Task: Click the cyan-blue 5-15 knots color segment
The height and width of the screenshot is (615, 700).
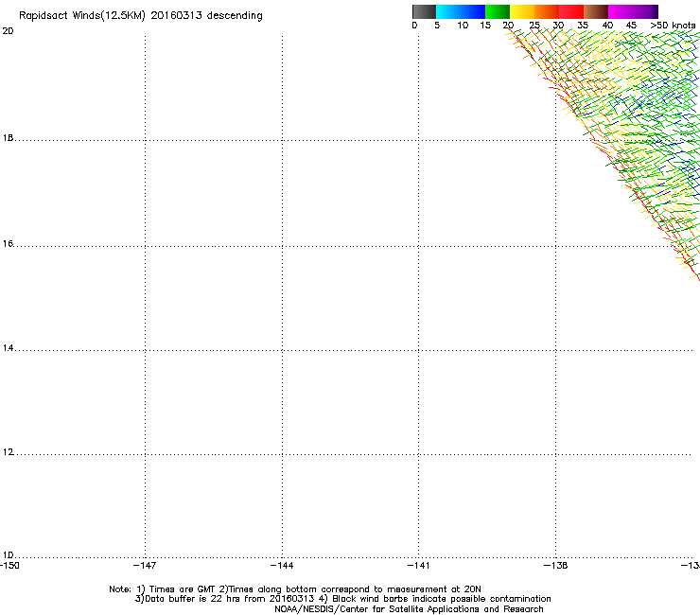Action: click(x=461, y=11)
